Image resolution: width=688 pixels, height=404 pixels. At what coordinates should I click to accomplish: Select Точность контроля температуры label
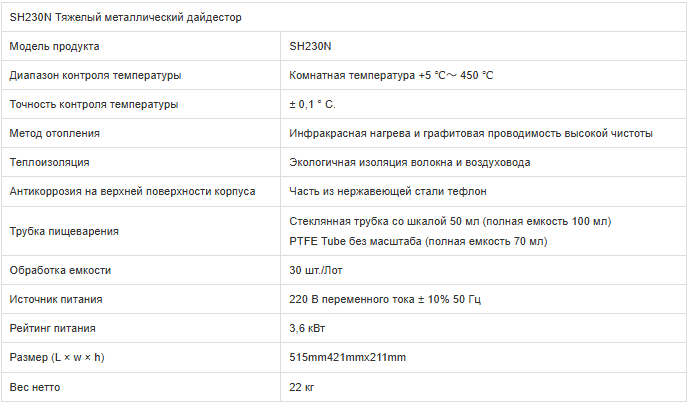(x=94, y=104)
